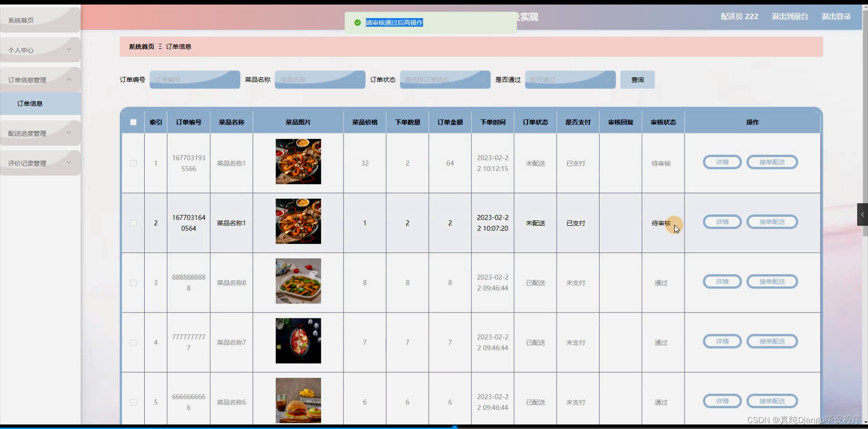
Task: Open the 订单状态 dropdown
Action: 444,79
